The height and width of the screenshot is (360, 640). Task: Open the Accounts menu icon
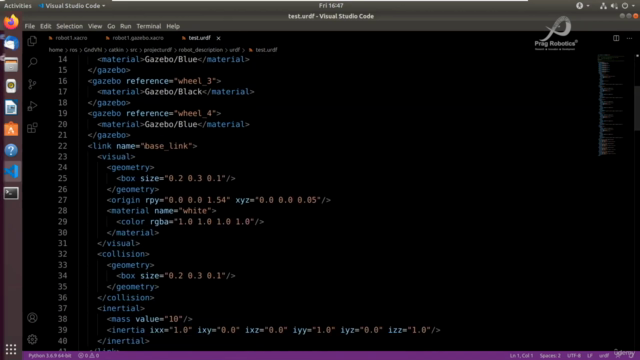32,318
